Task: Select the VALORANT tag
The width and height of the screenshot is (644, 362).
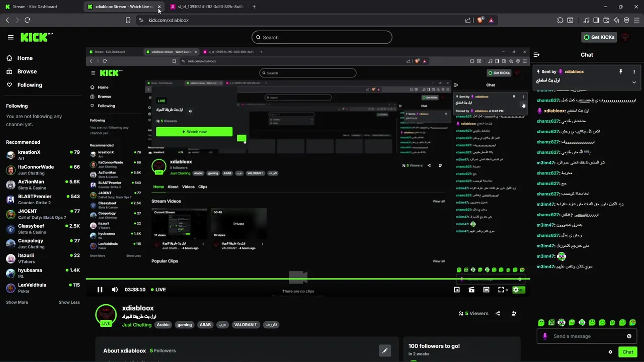Action: pyautogui.click(x=246, y=325)
